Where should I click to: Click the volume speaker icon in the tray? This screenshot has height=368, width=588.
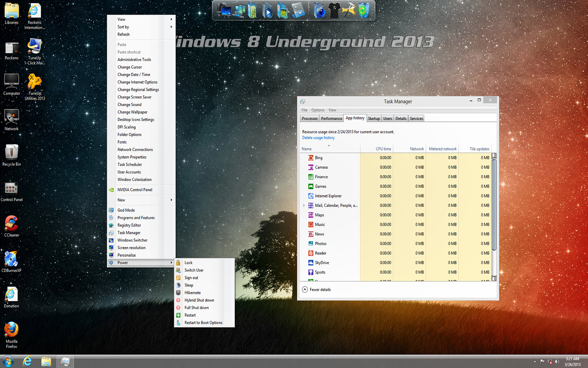pyautogui.click(x=557, y=361)
